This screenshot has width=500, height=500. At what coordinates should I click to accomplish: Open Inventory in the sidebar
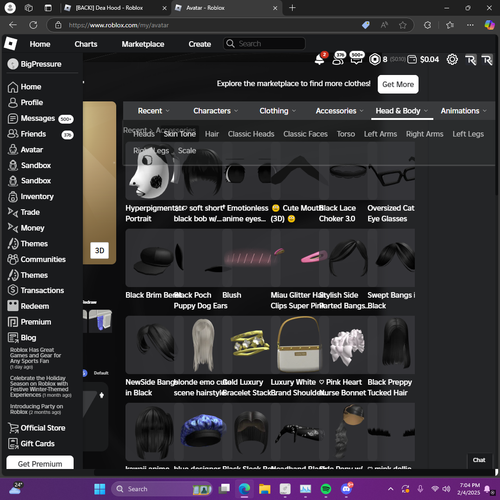click(x=31, y=197)
